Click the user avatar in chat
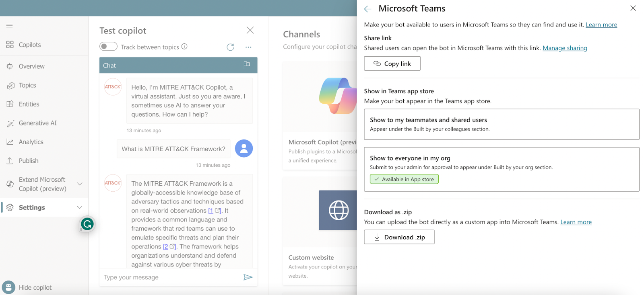Image resolution: width=644 pixels, height=295 pixels. (x=244, y=149)
